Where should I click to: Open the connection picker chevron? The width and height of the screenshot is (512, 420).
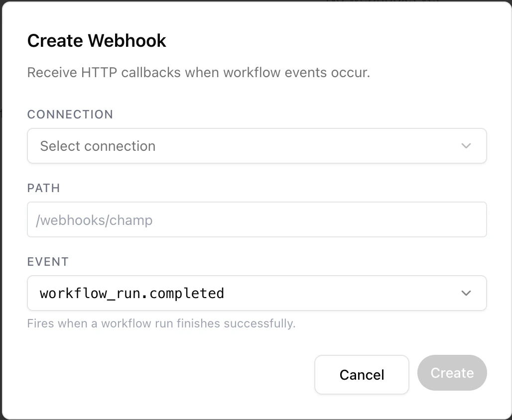(x=466, y=146)
